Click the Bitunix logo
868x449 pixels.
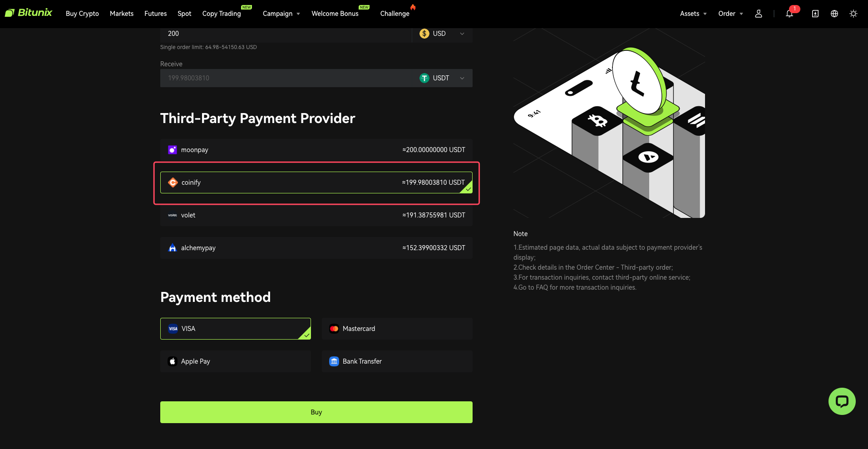(29, 13)
